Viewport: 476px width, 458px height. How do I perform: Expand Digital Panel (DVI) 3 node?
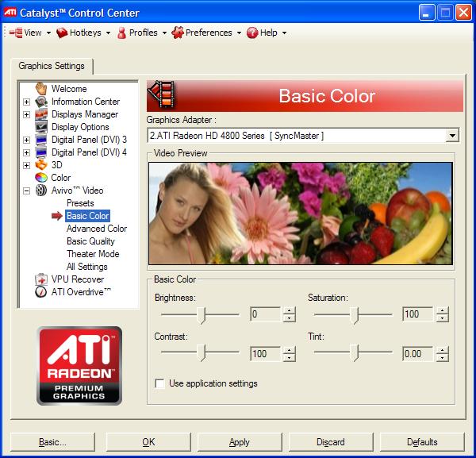tap(27, 140)
